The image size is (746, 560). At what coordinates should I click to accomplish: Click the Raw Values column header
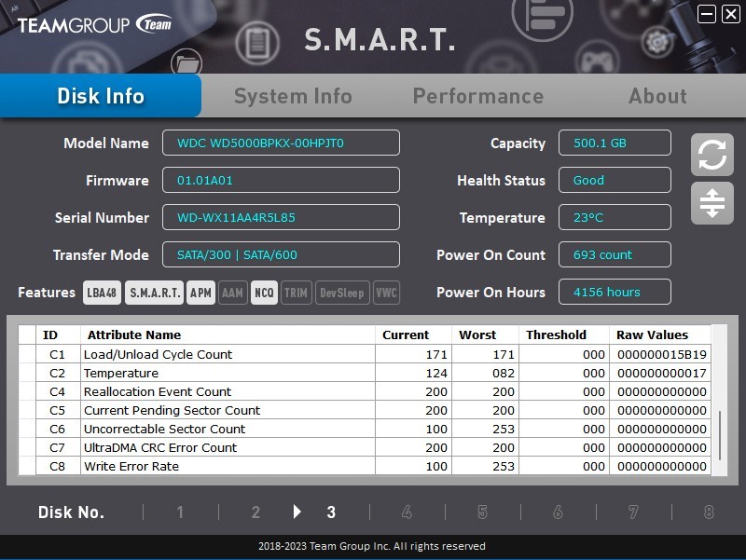[660, 335]
